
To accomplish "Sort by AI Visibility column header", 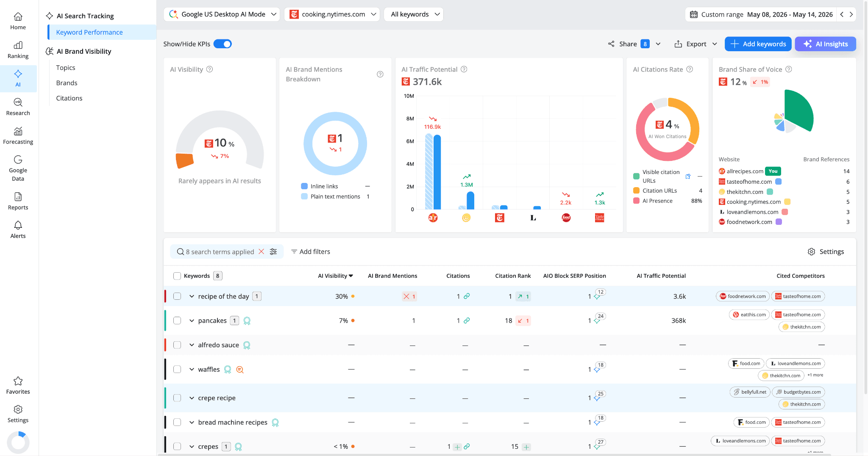I will [x=335, y=276].
